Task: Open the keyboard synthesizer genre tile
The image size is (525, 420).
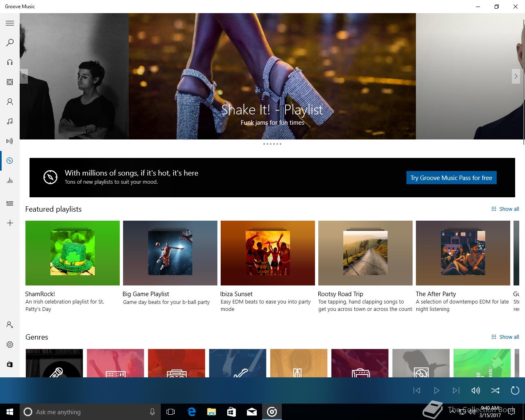Action: [115, 363]
